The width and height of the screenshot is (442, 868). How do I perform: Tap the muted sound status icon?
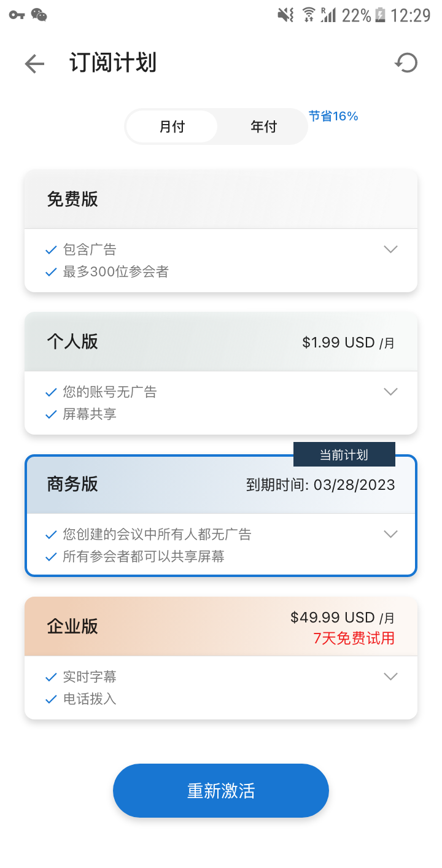(x=285, y=15)
